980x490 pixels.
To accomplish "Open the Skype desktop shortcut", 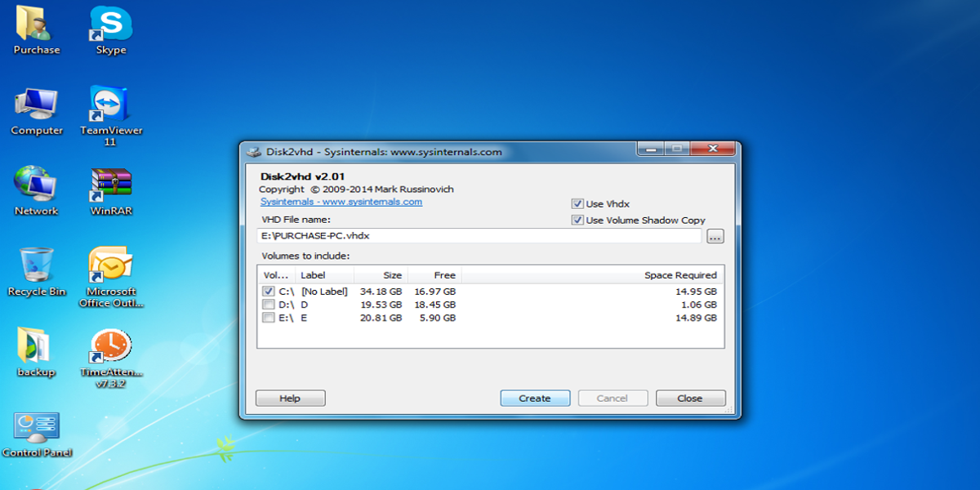I will (111, 30).
